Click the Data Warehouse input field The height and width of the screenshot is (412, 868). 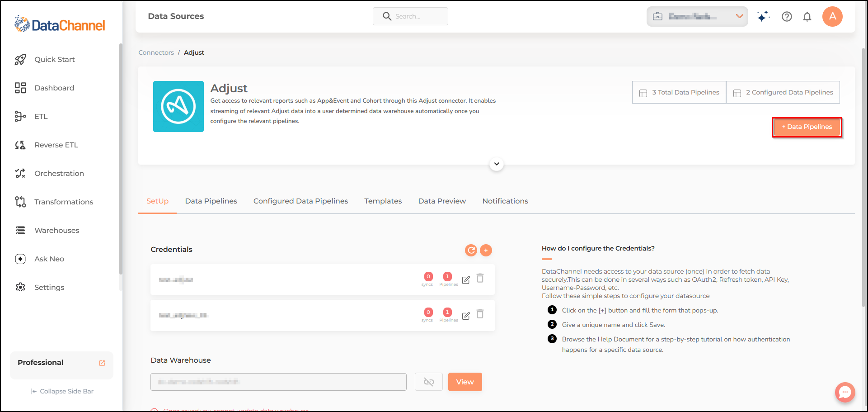point(278,382)
